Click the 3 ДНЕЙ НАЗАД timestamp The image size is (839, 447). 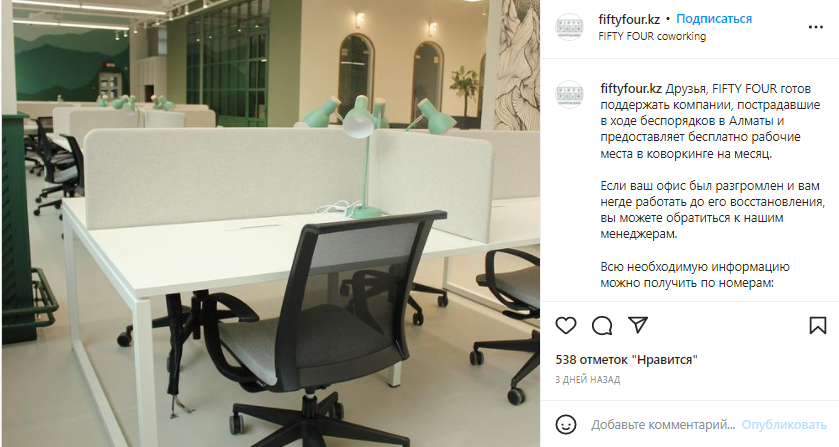[588, 380]
